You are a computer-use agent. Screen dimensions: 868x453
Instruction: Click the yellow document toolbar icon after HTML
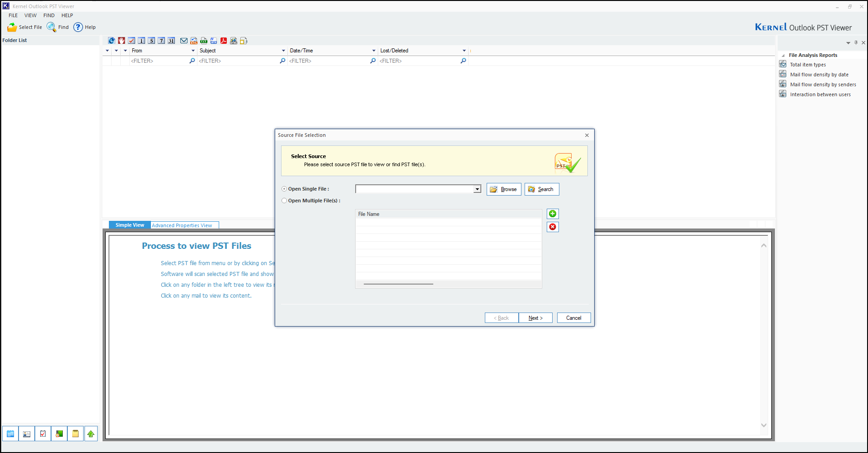click(244, 41)
